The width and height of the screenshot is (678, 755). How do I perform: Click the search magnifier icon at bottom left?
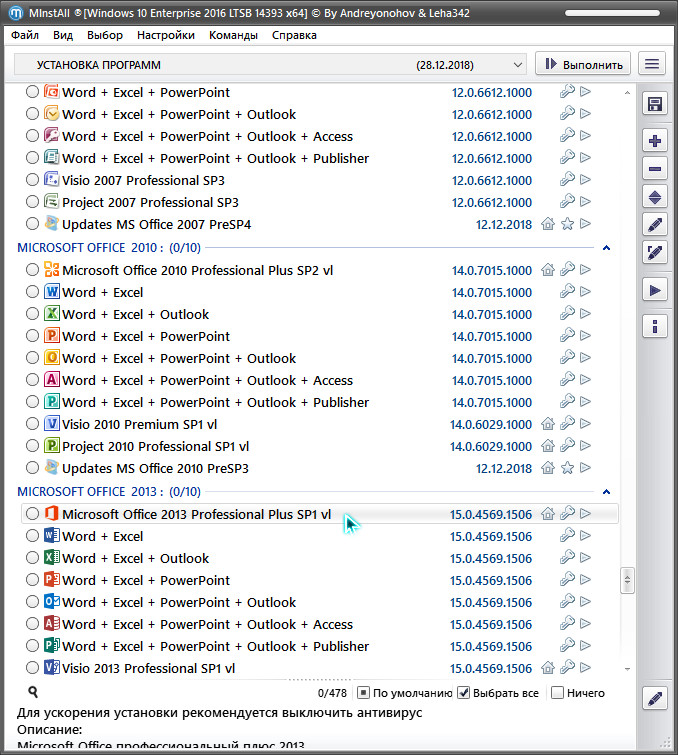(x=33, y=692)
